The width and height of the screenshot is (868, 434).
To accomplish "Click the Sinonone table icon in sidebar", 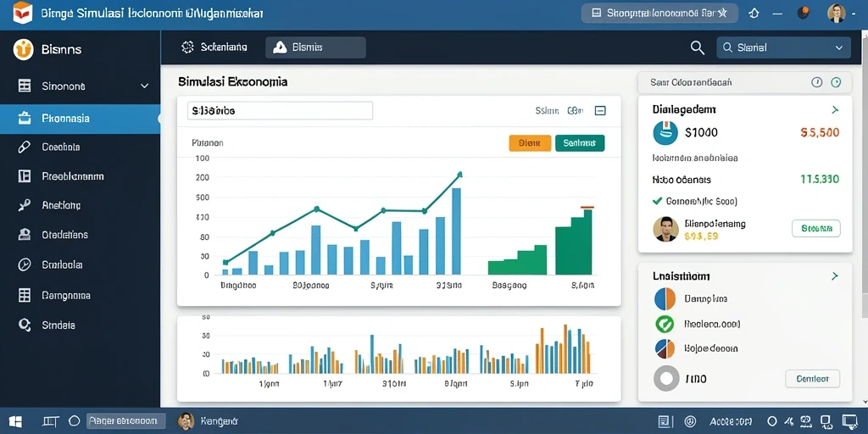I will coord(25,86).
